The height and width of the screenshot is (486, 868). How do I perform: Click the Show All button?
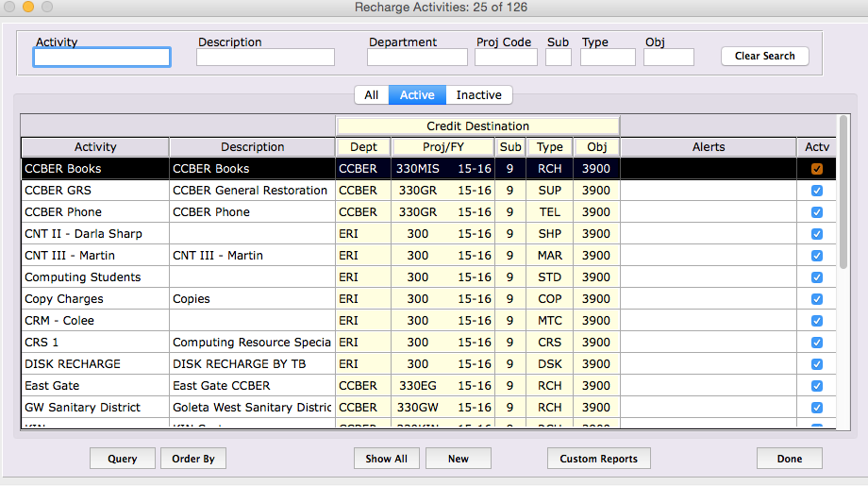point(387,459)
